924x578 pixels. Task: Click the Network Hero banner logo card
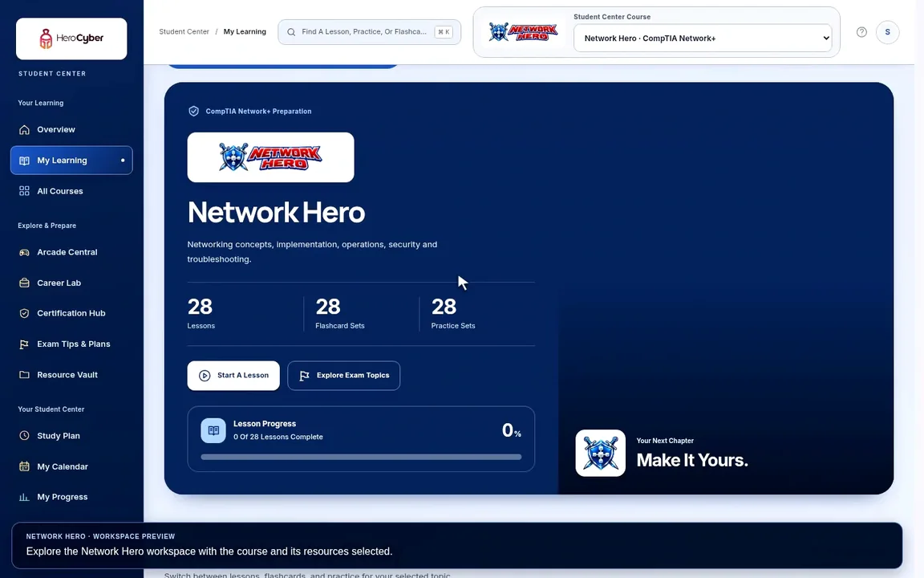pyautogui.click(x=270, y=157)
